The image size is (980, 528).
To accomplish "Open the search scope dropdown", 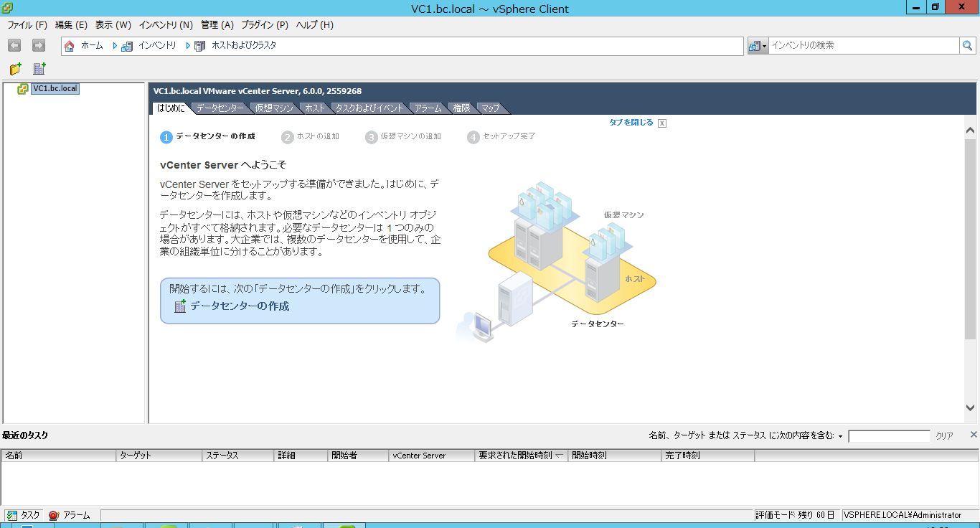I will tap(758, 45).
